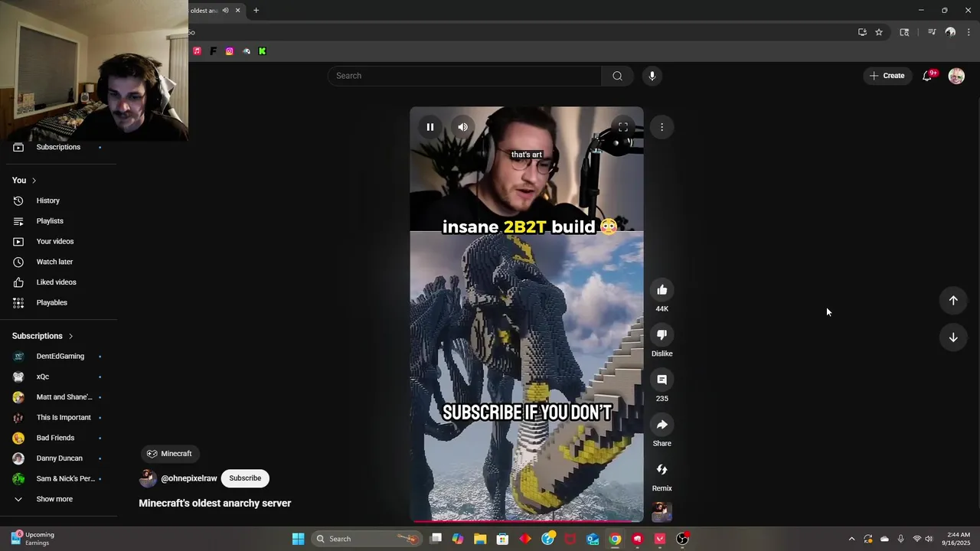
Task: Open Danny Duncan channel
Action: pos(58,458)
